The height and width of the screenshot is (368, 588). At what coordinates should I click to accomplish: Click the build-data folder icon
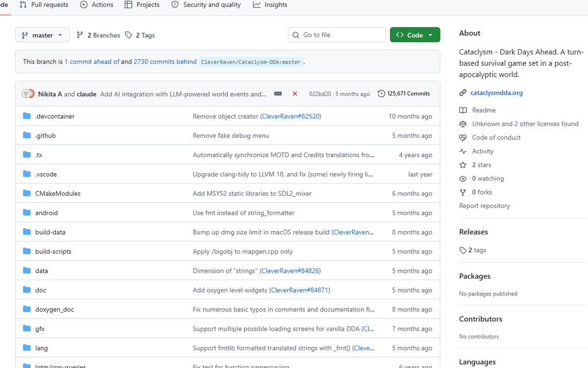pyautogui.click(x=27, y=232)
